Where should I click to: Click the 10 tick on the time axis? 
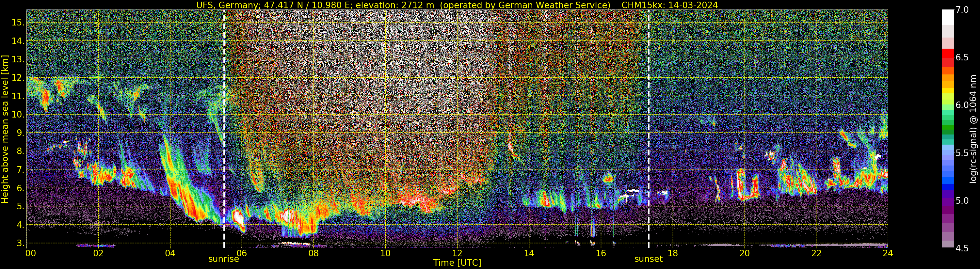coord(385,253)
